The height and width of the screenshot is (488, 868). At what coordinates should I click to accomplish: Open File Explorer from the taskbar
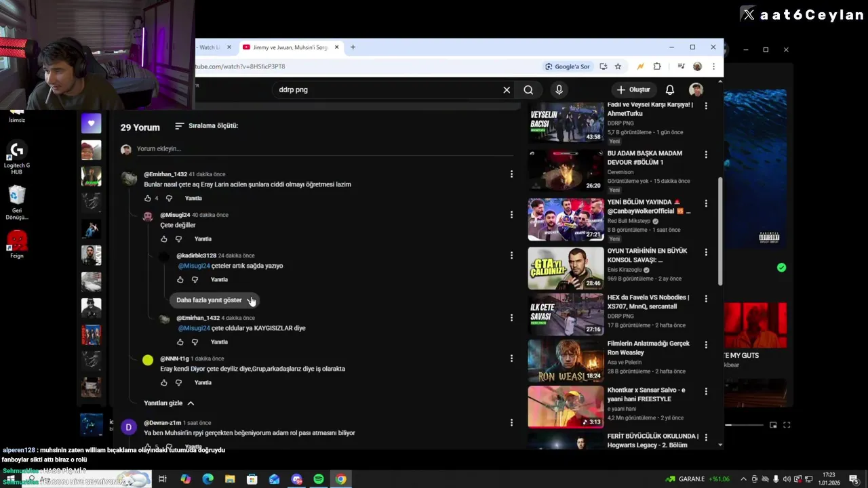(x=230, y=479)
